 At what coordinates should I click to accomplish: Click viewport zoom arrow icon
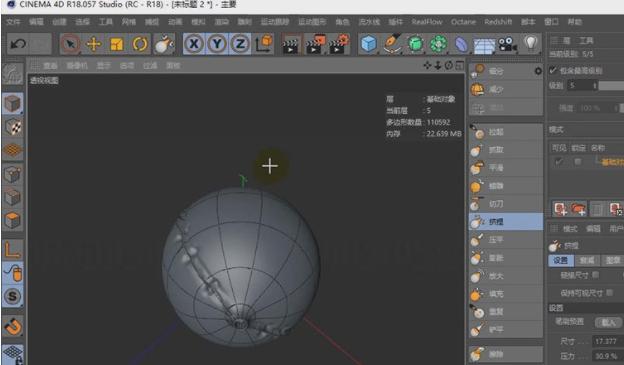[x=438, y=65]
